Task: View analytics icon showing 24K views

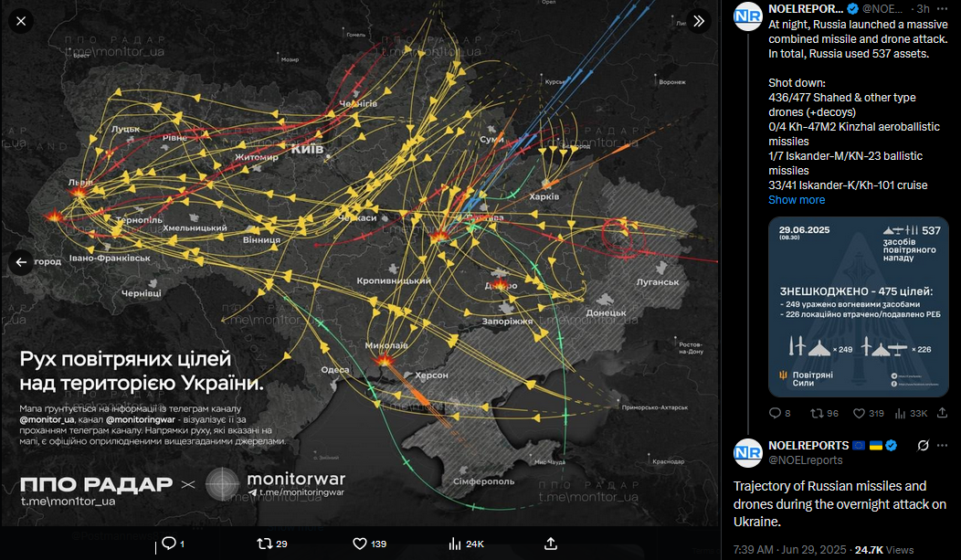Action: pos(455,544)
